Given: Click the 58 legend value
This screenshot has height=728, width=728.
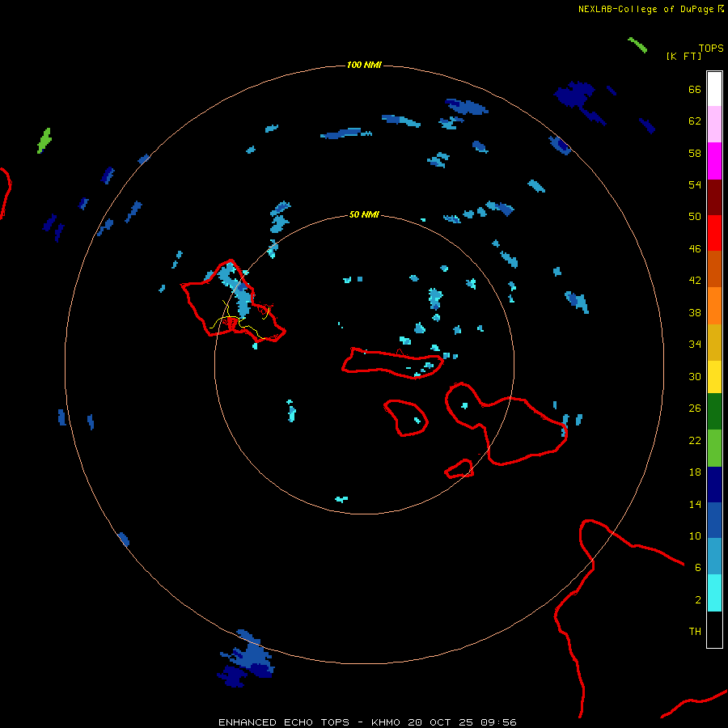Looking at the screenshot, I should pos(695,153).
